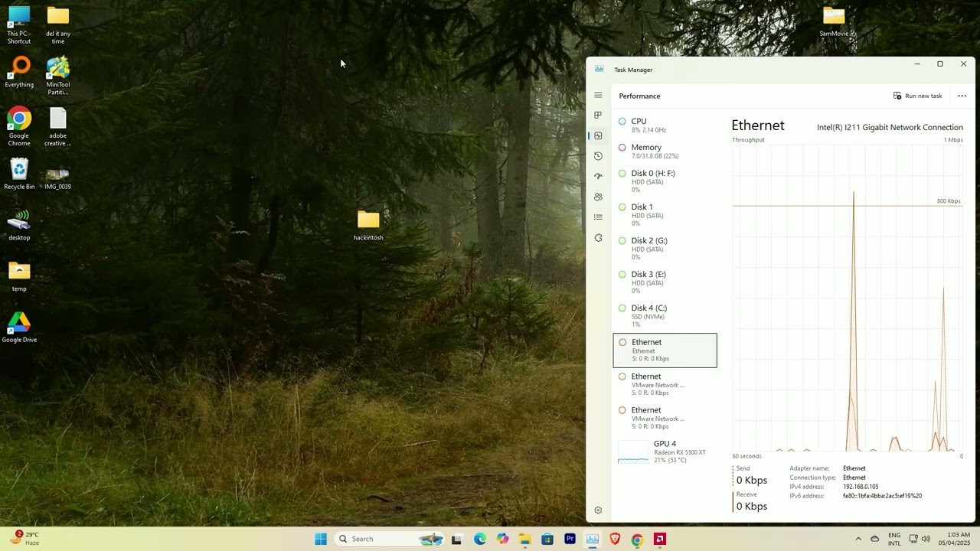This screenshot has width=980, height=551.
Task: Open Adobe Premiere Pro from taskbar
Action: point(570,539)
